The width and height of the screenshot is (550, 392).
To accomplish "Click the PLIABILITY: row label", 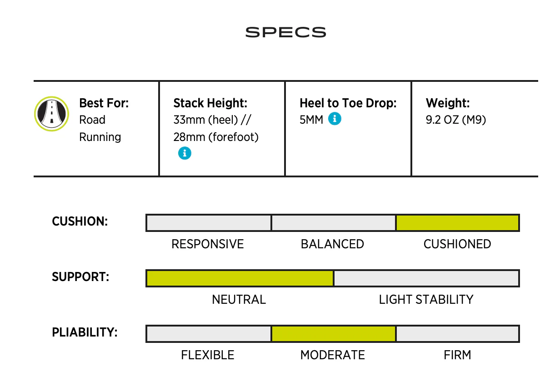I will [85, 332].
